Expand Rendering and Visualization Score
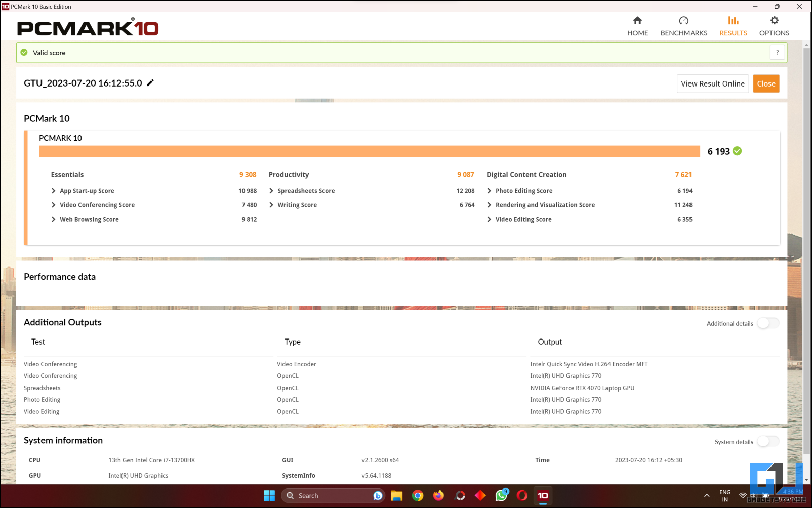Viewport: 812px width, 508px height. [x=489, y=205]
